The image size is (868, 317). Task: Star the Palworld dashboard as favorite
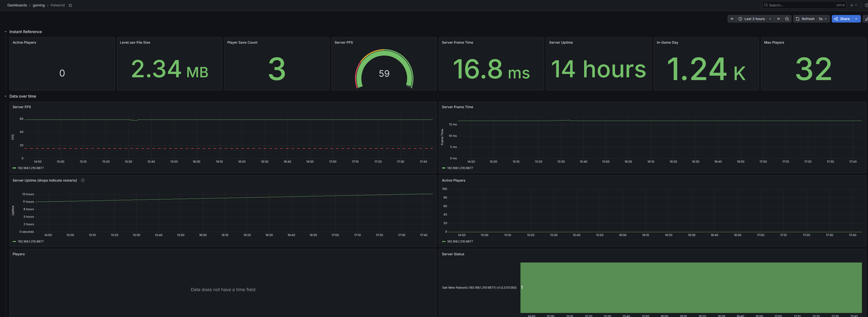click(70, 5)
